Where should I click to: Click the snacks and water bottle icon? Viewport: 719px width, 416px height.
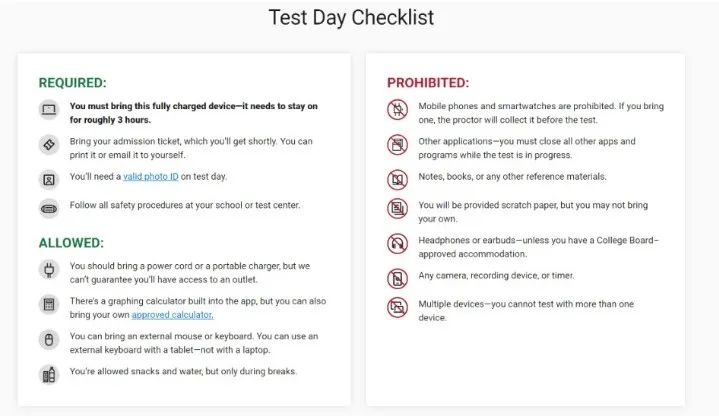(x=49, y=375)
